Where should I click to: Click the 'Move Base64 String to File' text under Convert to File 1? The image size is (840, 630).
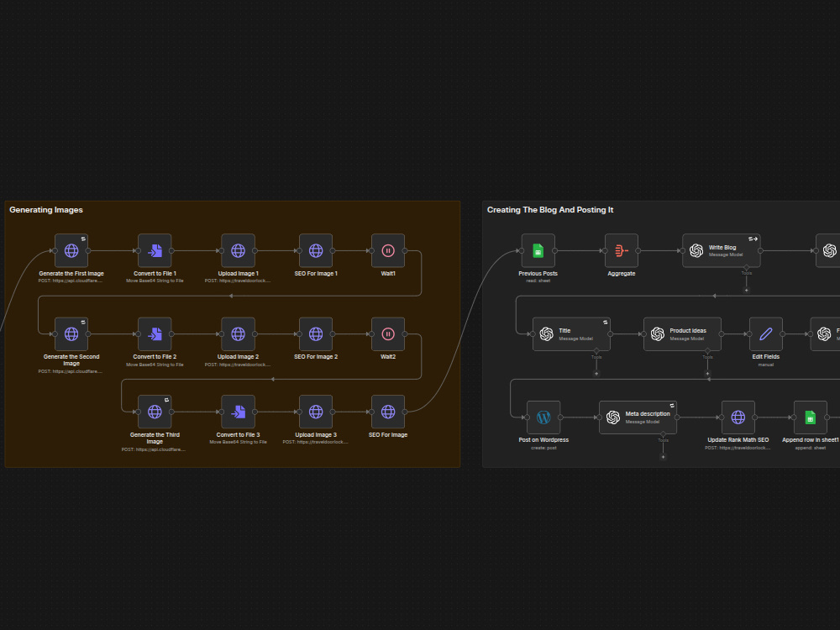pyautogui.click(x=155, y=281)
